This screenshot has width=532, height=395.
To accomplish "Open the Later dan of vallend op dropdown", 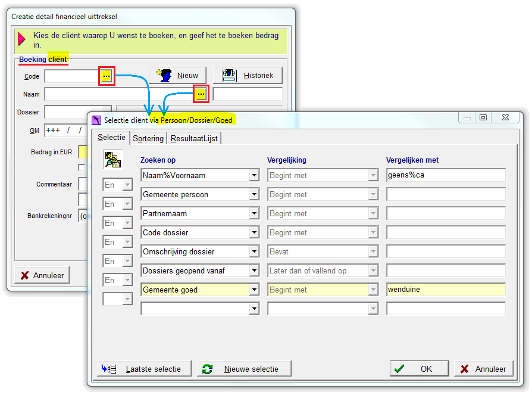I will (373, 270).
